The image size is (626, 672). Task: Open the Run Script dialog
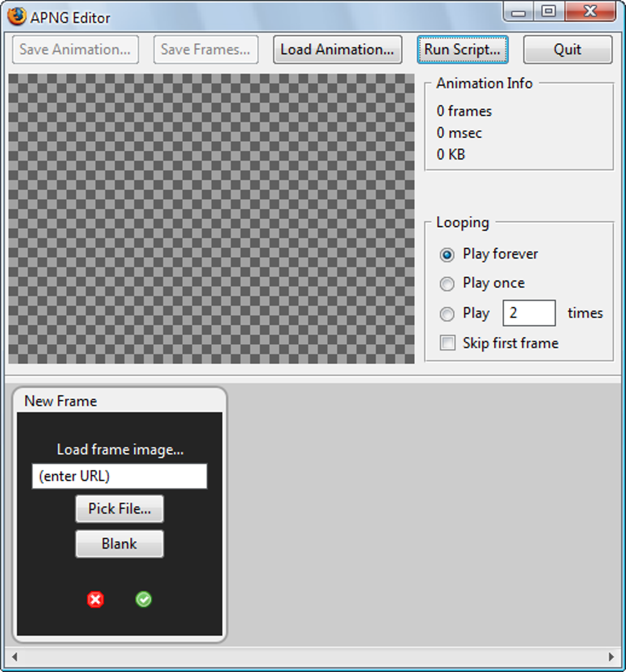point(462,50)
